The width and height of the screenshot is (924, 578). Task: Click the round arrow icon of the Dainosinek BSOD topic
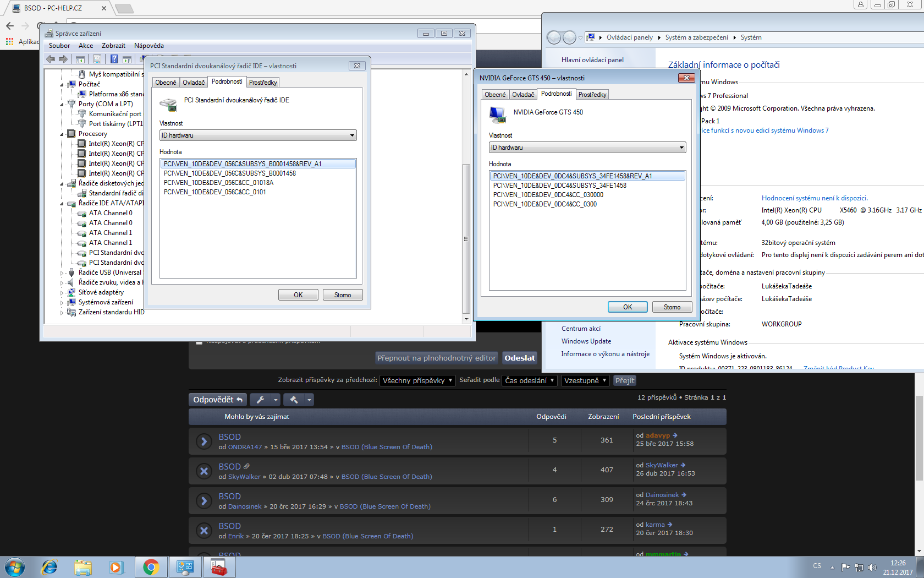204,501
